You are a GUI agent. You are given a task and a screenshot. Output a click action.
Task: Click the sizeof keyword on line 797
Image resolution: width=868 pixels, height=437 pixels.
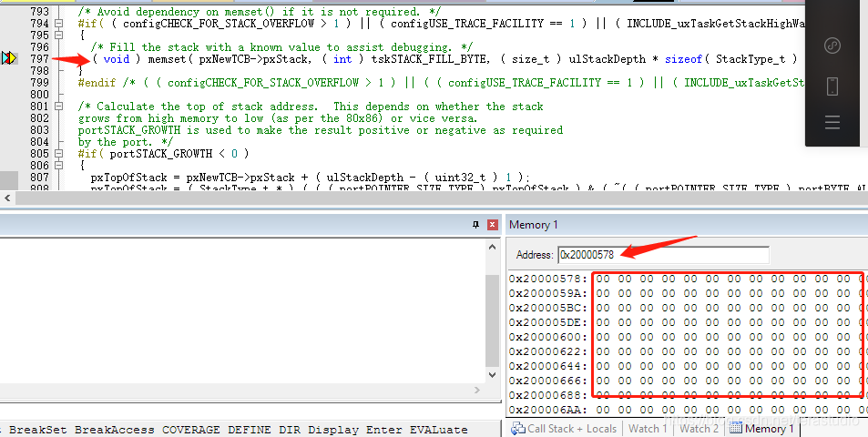pos(683,59)
